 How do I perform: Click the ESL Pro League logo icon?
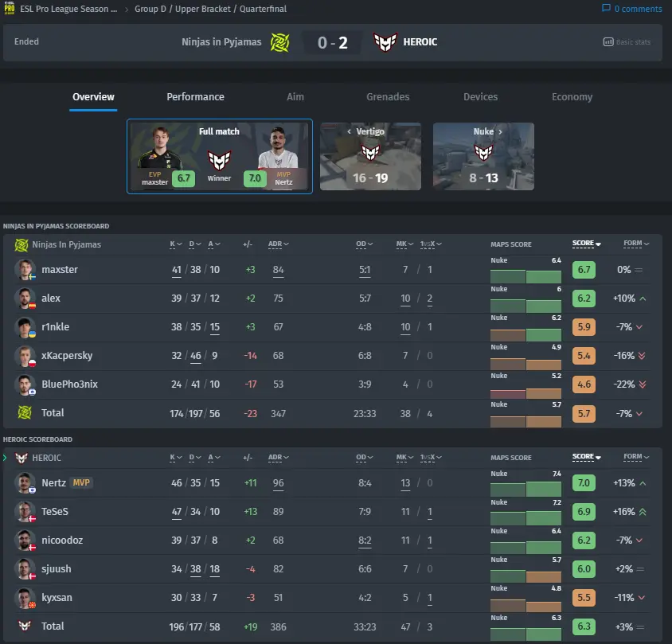pos(10,8)
